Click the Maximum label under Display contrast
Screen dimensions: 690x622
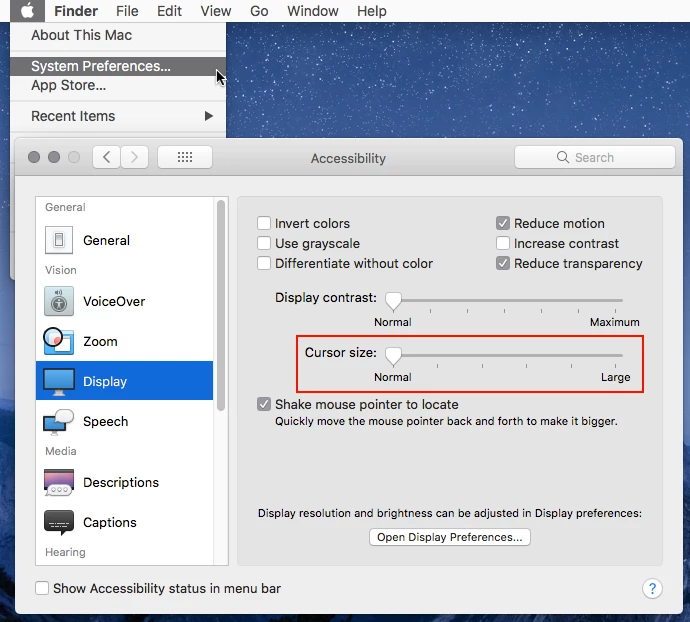(x=614, y=322)
